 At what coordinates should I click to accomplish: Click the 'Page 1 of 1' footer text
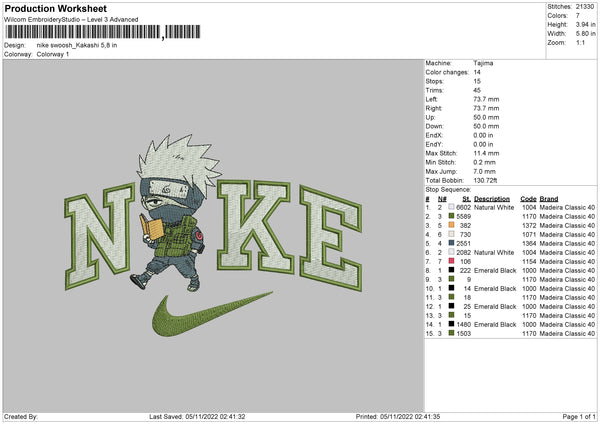[579, 416]
